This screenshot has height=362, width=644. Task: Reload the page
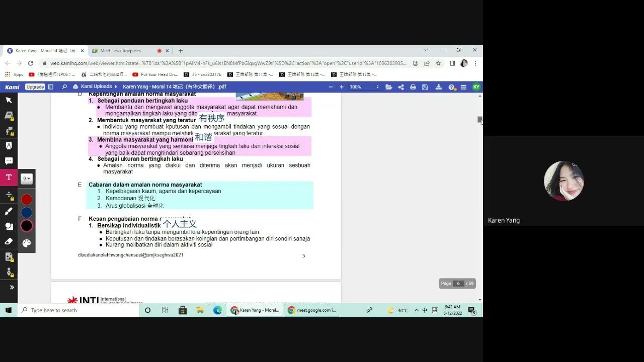click(x=31, y=63)
